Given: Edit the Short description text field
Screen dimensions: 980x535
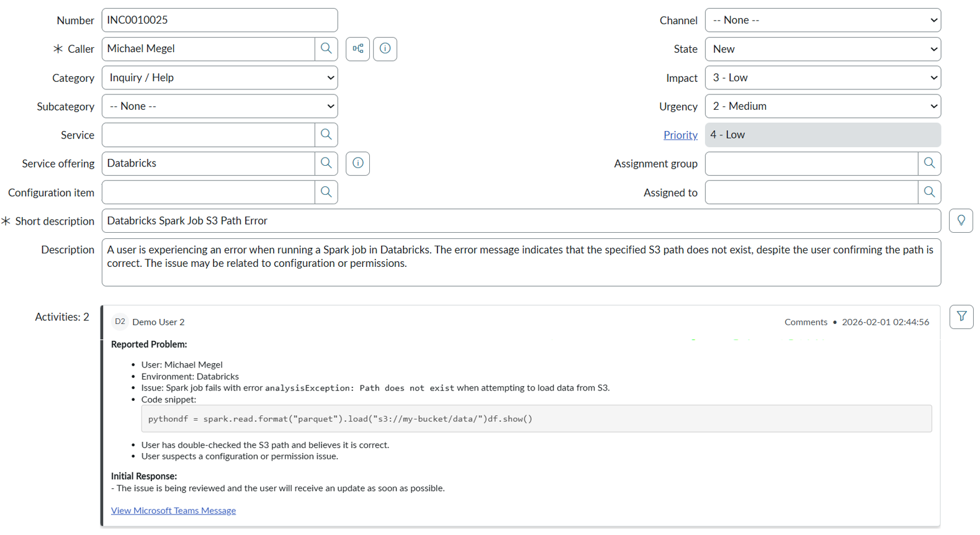Looking at the screenshot, I should click(x=521, y=221).
